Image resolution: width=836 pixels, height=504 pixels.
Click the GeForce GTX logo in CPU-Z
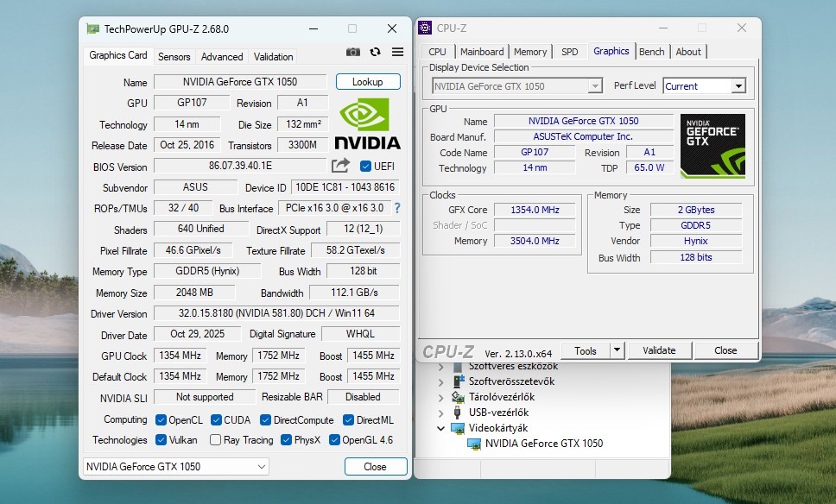click(712, 146)
